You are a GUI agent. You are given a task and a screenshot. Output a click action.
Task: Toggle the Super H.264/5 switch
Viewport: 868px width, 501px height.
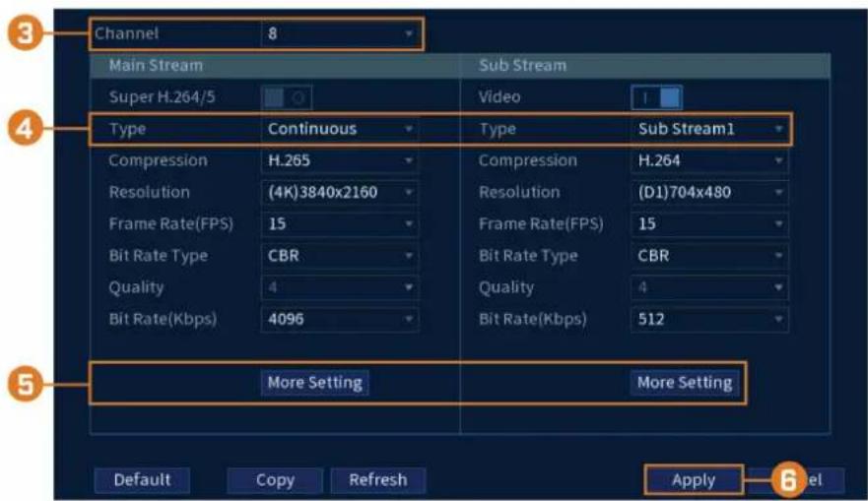click(287, 97)
